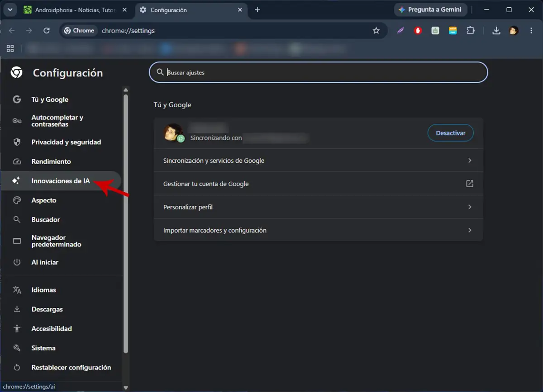
Task: Open Autocompletar y contraseñas section
Action: point(61,121)
